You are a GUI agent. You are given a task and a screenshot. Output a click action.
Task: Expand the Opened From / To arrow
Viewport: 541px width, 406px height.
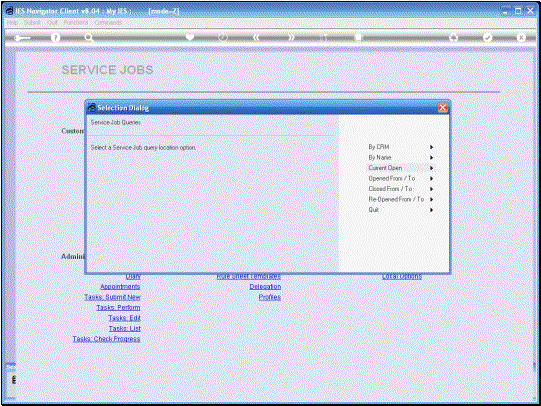tap(431, 179)
